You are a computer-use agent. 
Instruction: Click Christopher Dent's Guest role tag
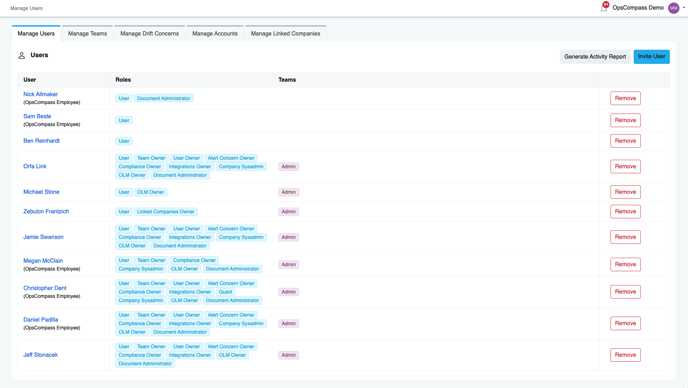click(226, 292)
